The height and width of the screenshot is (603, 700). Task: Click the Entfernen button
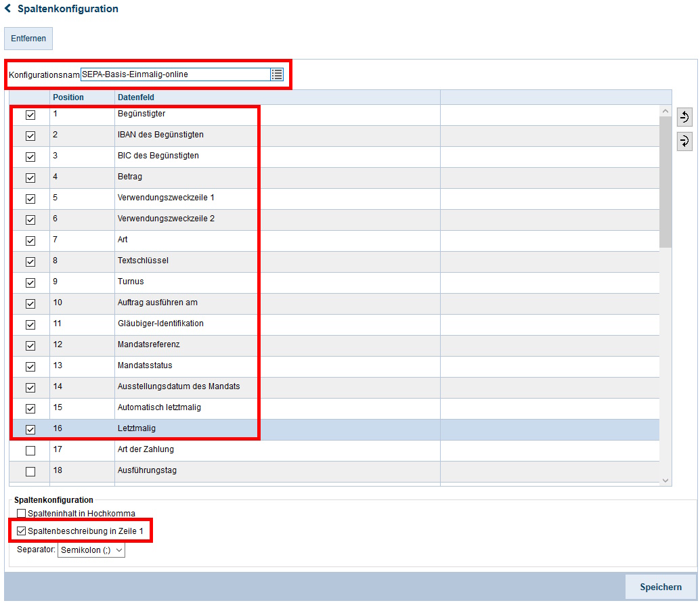tap(28, 39)
